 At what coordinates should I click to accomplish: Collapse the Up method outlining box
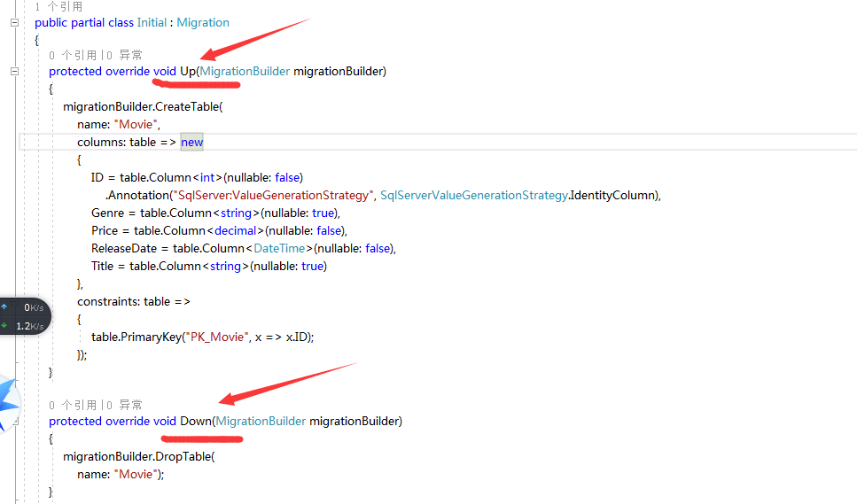(x=15, y=71)
